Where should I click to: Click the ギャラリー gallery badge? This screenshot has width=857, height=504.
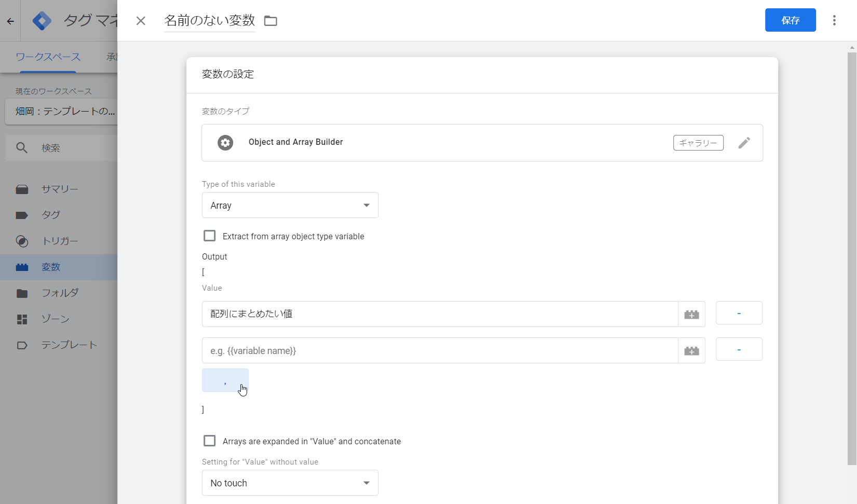click(x=698, y=143)
